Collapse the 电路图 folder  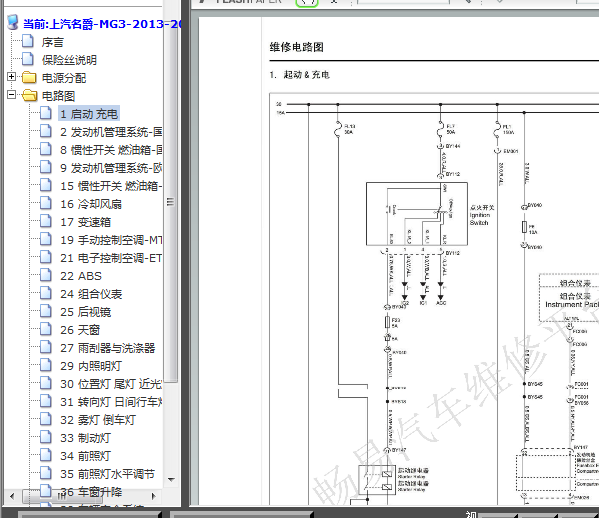11,95
